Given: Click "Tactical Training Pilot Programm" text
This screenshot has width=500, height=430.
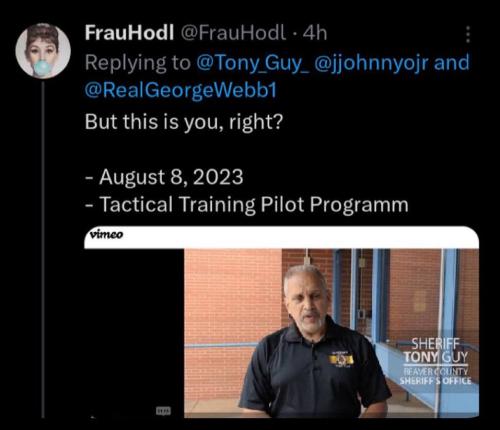Looking at the screenshot, I should (x=254, y=204).
